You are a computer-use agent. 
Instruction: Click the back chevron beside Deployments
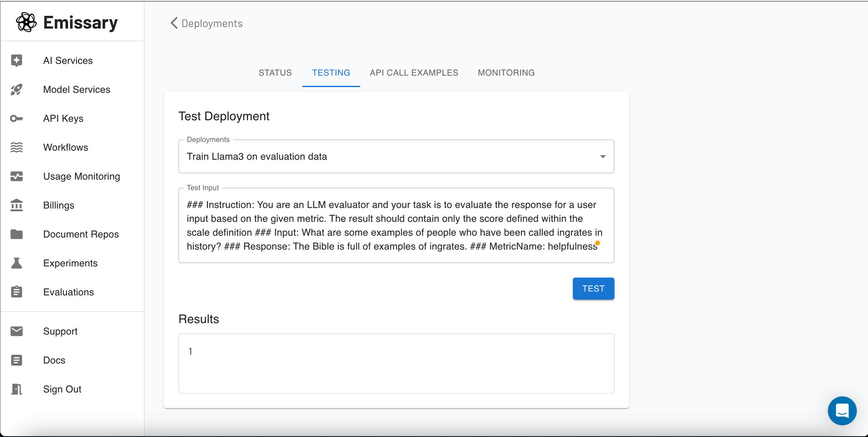pyautogui.click(x=174, y=23)
